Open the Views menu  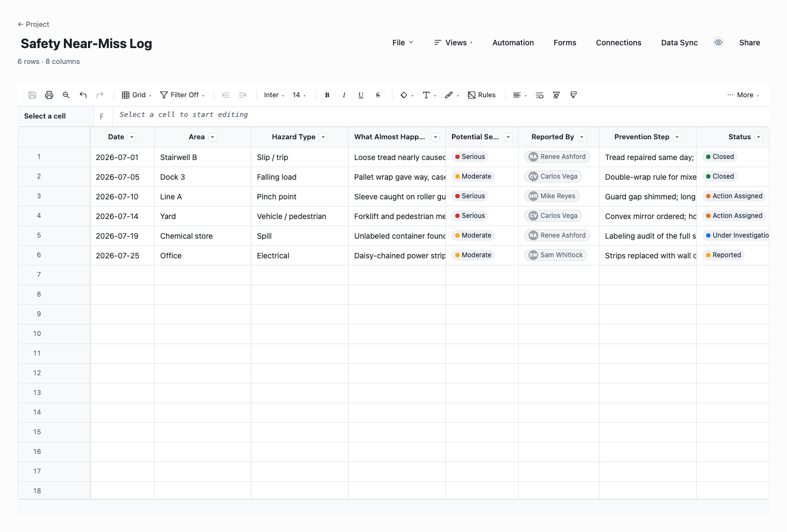click(x=453, y=43)
